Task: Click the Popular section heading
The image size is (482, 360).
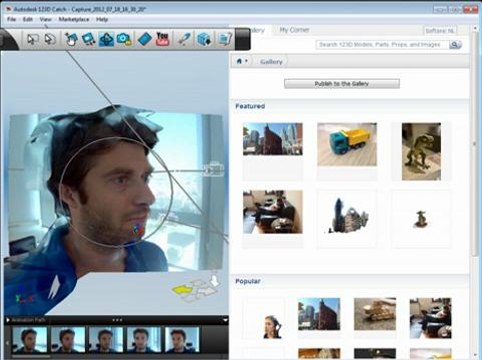Action: tap(248, 281)
